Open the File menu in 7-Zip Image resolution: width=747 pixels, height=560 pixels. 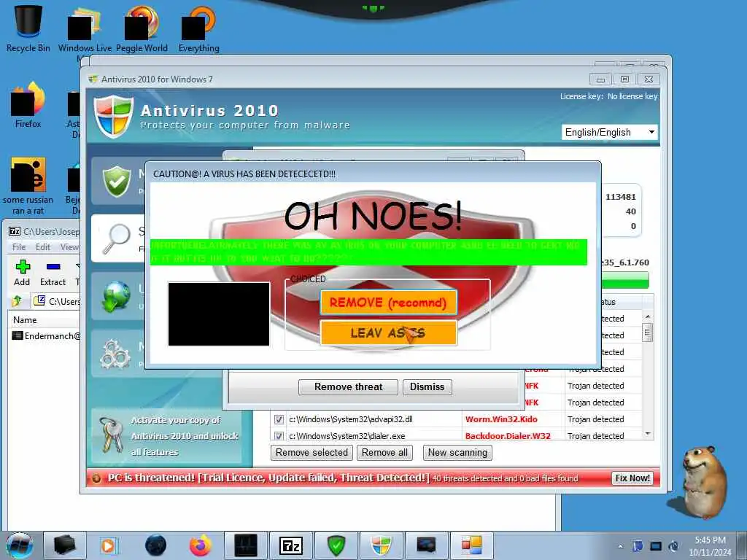[19, 247]
